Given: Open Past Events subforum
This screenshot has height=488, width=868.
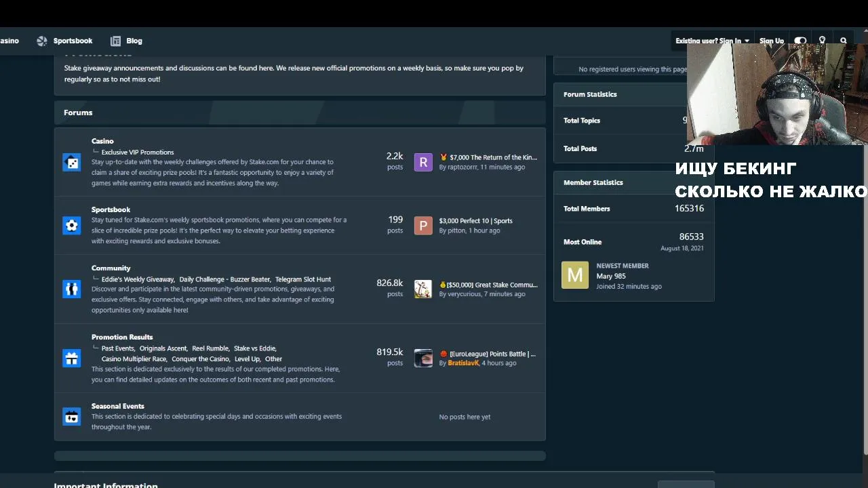Looking at the screenshot, I should pos(118,348).
